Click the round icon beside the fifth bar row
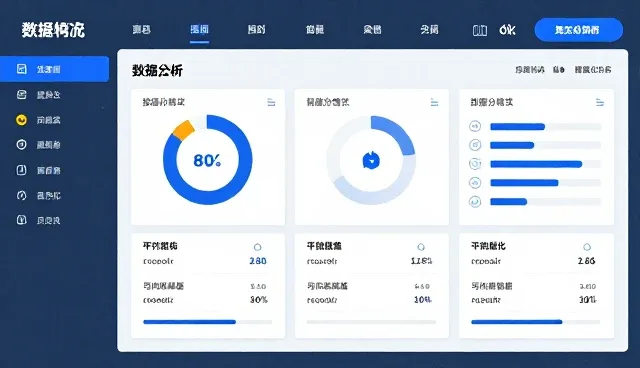 [x=475, y=202]
